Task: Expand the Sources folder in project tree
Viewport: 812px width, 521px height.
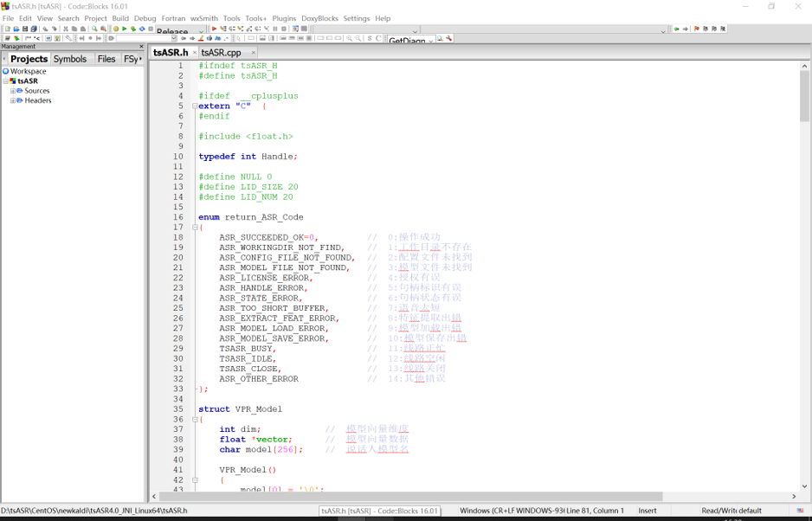Action: coord(13,91)
